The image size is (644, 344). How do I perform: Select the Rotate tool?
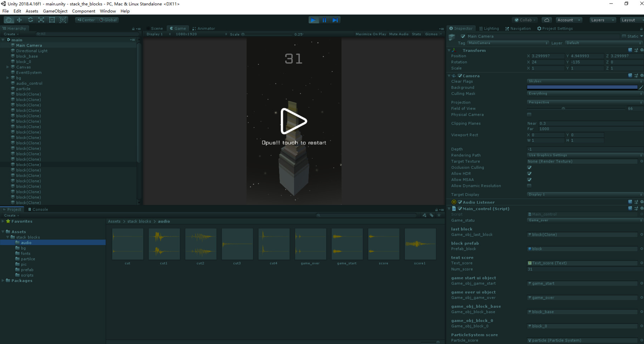pos(30,20)
